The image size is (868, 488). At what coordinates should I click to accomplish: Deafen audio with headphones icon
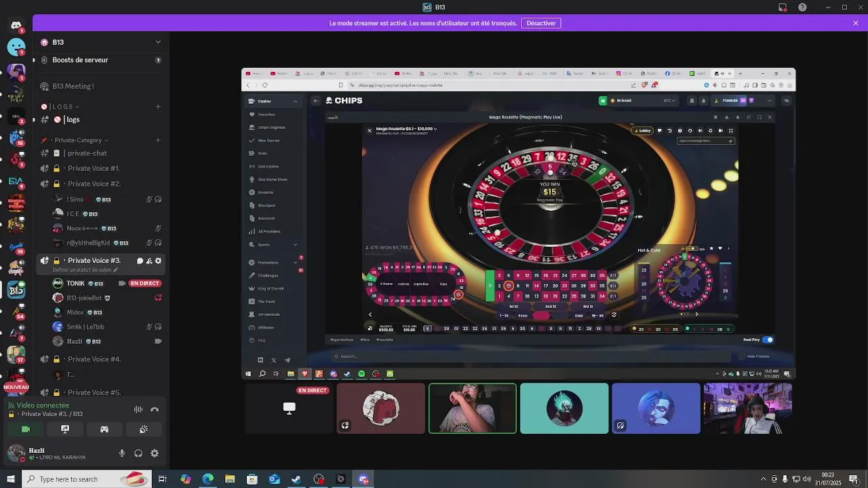(x=138, y=453)
